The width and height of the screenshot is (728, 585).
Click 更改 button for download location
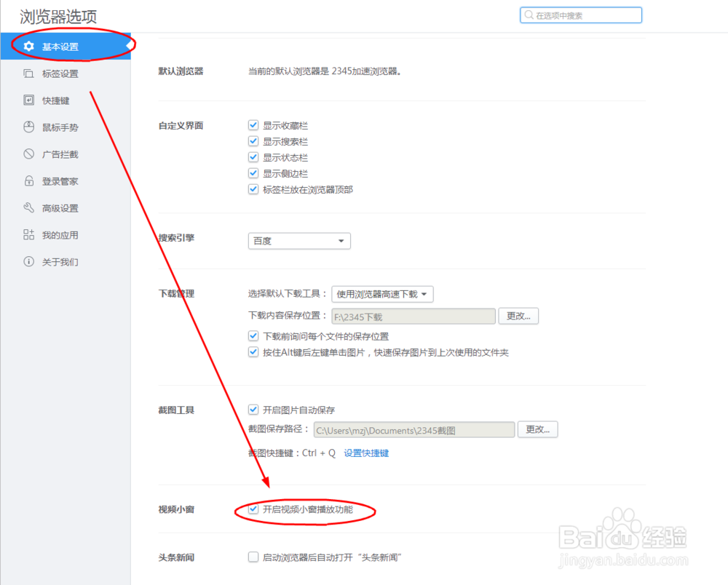(x=518, y=316)
